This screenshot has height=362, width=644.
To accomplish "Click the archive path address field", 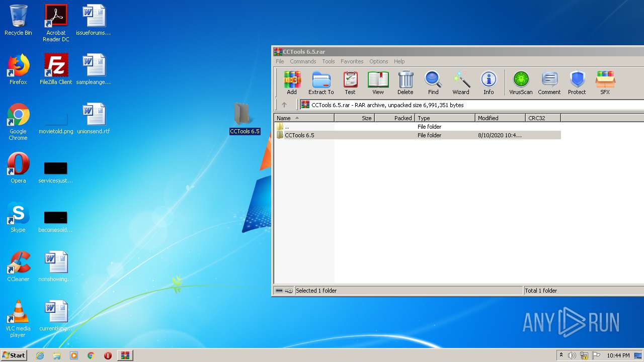I will 471,105.
